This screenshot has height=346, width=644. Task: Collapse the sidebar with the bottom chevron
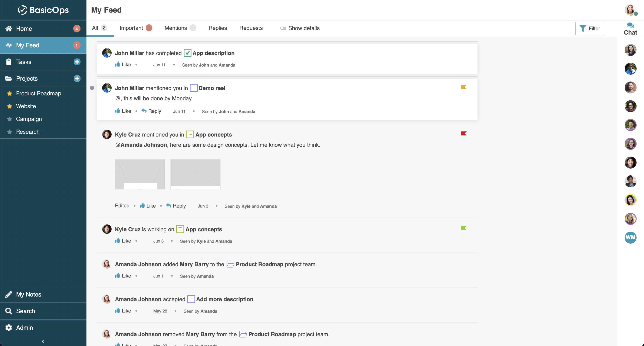(x=43, y=341)
